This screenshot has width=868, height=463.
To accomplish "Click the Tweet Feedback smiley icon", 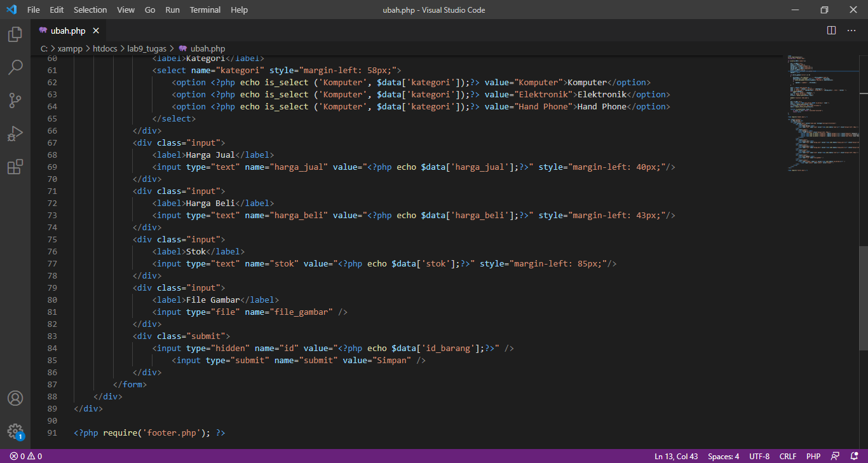I will (835, 456).
